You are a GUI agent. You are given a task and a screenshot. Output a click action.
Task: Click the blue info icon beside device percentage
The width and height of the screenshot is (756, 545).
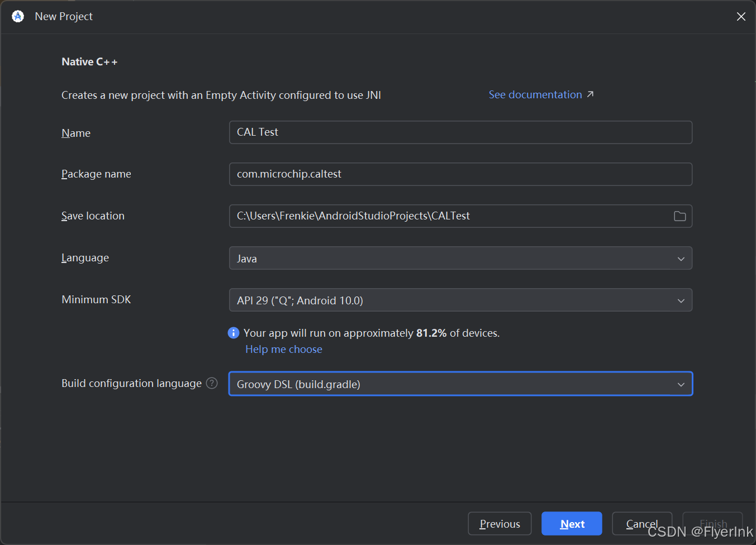pos(234,333)
